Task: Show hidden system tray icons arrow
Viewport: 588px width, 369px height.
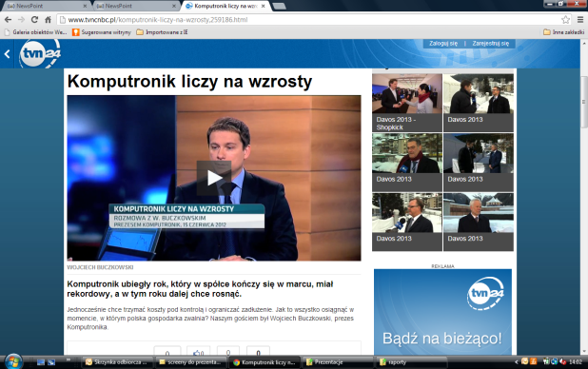Action: 516,362
